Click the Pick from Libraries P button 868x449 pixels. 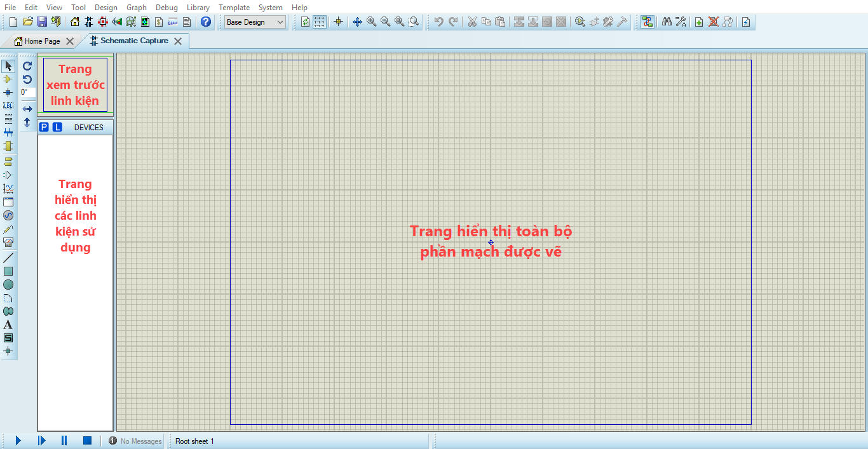(44, 128)
